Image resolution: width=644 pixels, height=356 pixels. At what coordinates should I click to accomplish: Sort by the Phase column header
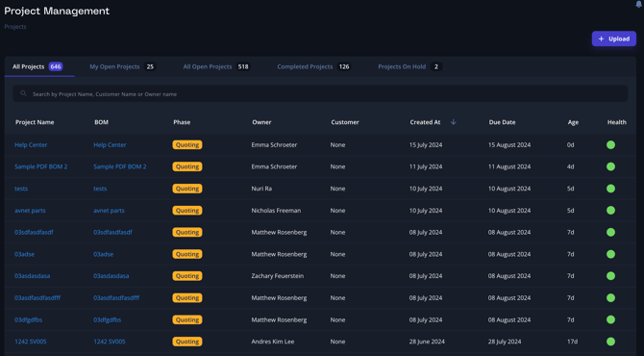click(x=182, y=122)
